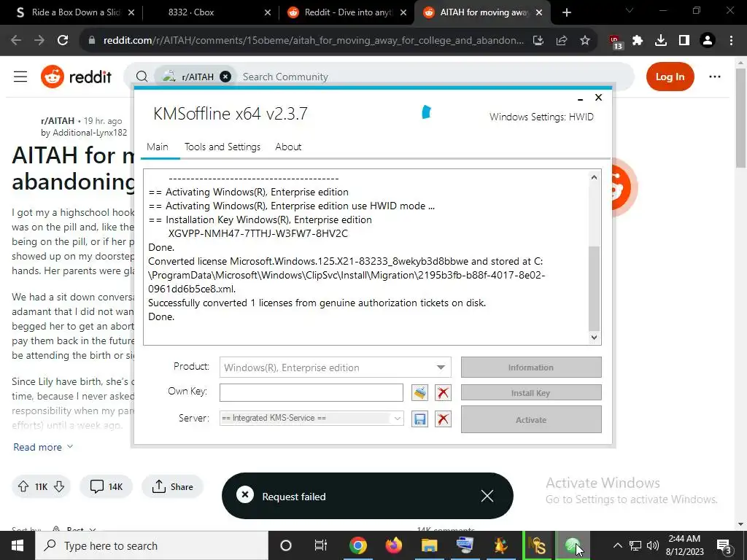Delete the server entry with red X

tap(443, 419)
